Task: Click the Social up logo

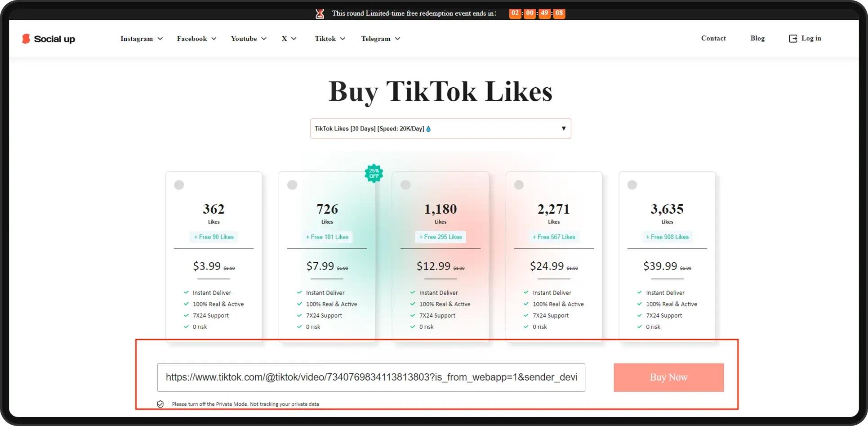Action: click(x=49, y=39)
